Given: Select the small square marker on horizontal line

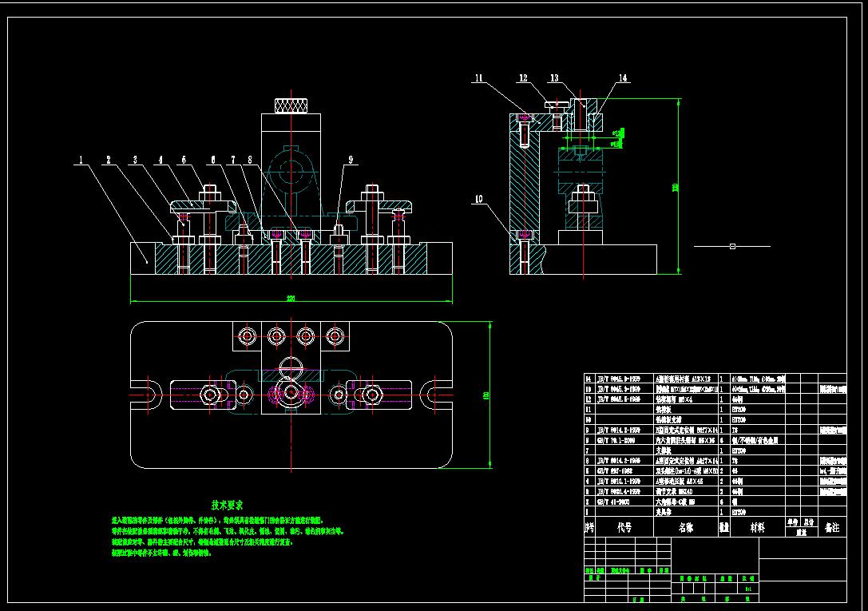Looking at the screenshot, I should coord(732,246).
